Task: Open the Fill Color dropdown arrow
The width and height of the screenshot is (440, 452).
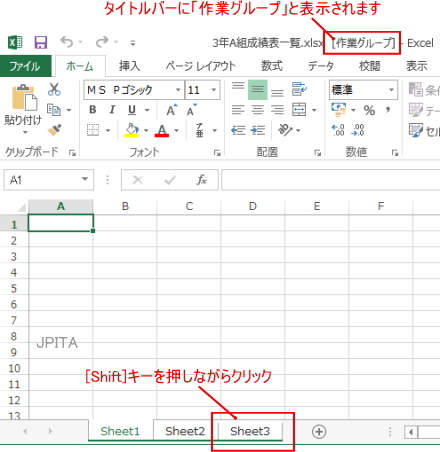Action: coord(146,130)
